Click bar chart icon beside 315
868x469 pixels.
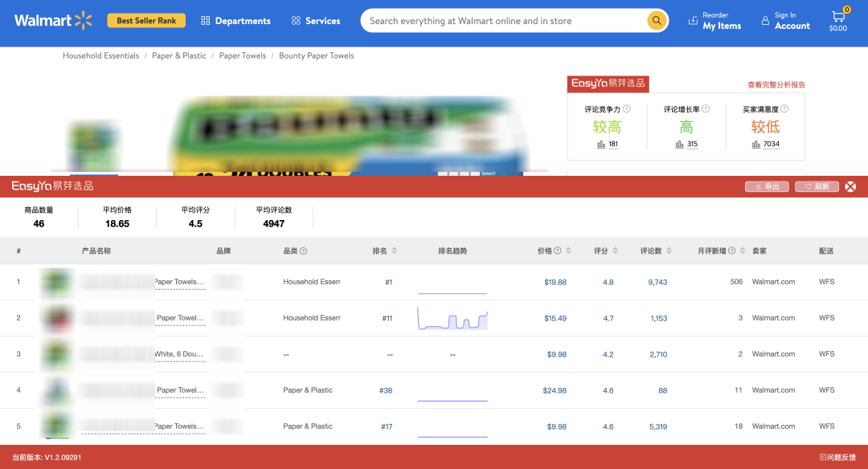[680, 145]
